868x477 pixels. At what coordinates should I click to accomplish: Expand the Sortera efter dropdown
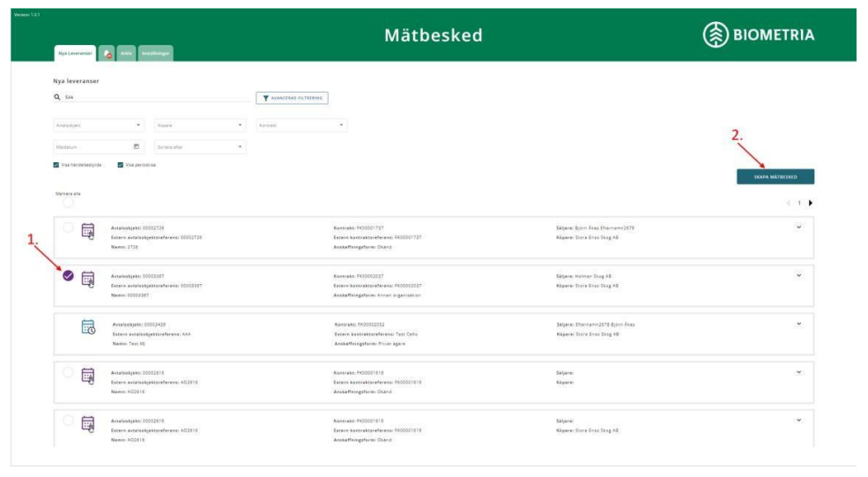199,145
